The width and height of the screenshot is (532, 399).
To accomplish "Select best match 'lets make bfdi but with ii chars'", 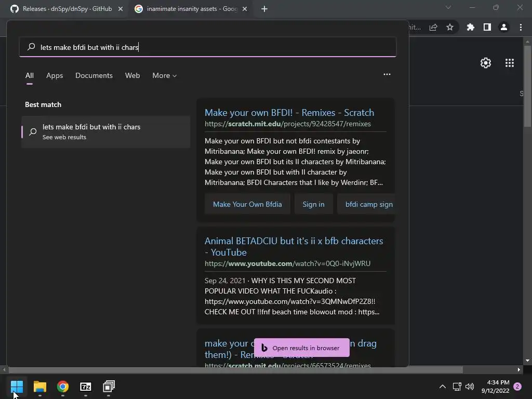I will click(x=106, y=131).
